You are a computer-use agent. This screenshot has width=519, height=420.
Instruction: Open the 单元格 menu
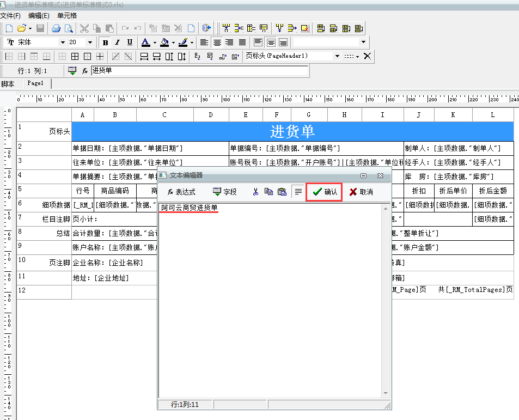pos(65,16)
